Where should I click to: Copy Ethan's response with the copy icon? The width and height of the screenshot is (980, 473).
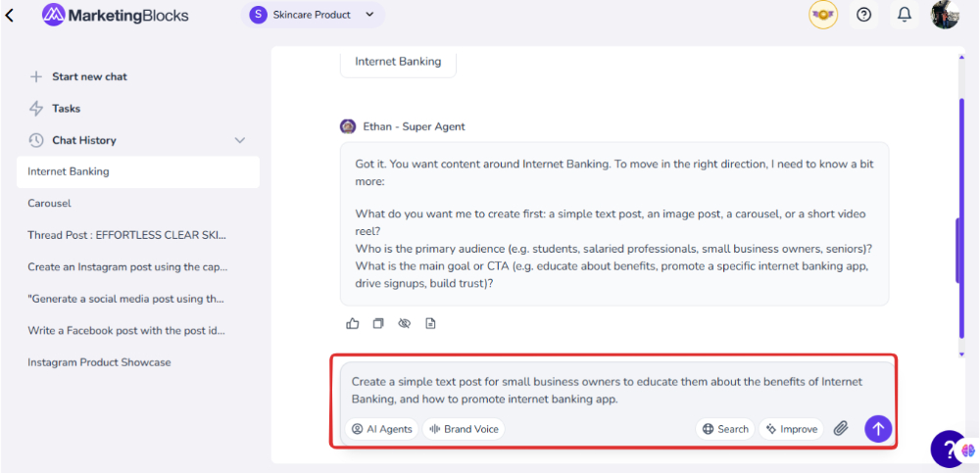(x=378, y=323)
